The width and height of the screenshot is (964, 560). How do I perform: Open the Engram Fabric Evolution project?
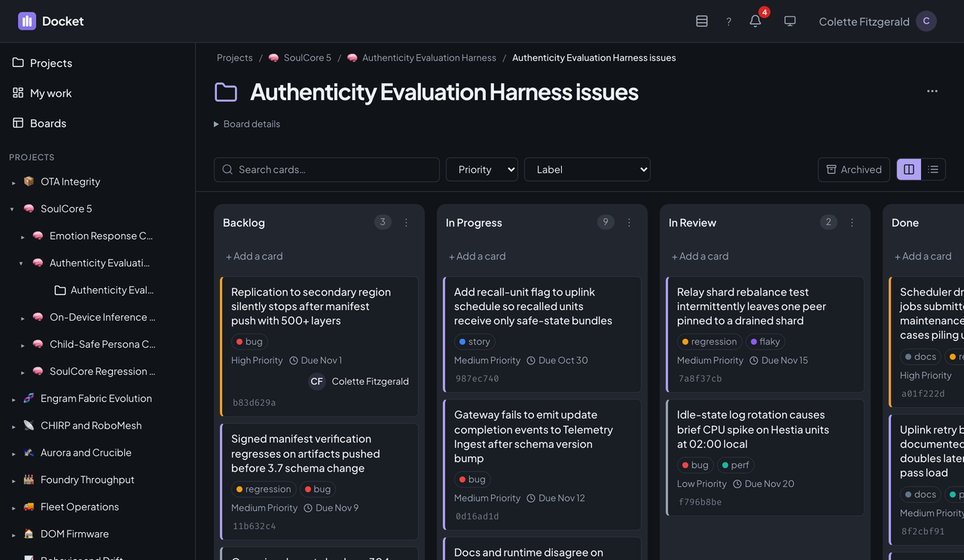[96, 398]
